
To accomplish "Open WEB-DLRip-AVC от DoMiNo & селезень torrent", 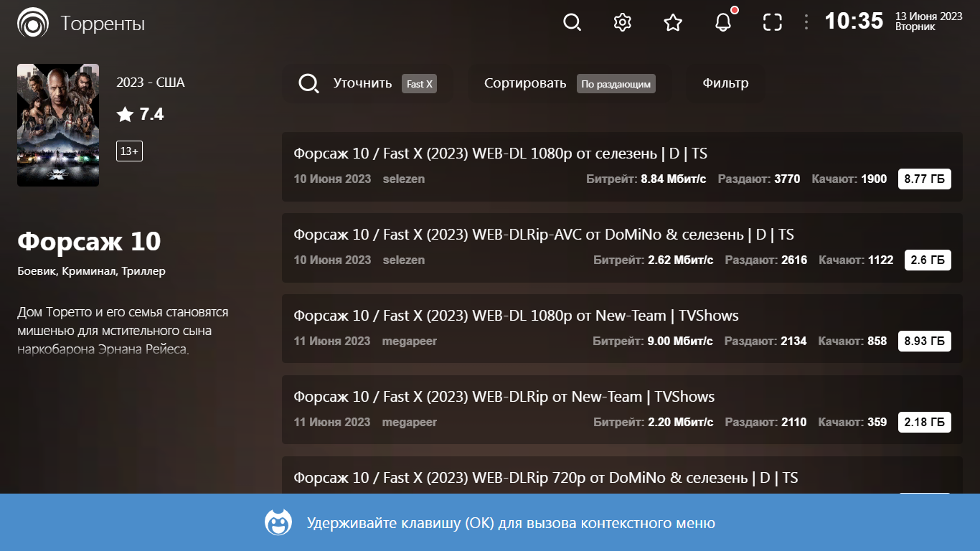I will point(622,248).
